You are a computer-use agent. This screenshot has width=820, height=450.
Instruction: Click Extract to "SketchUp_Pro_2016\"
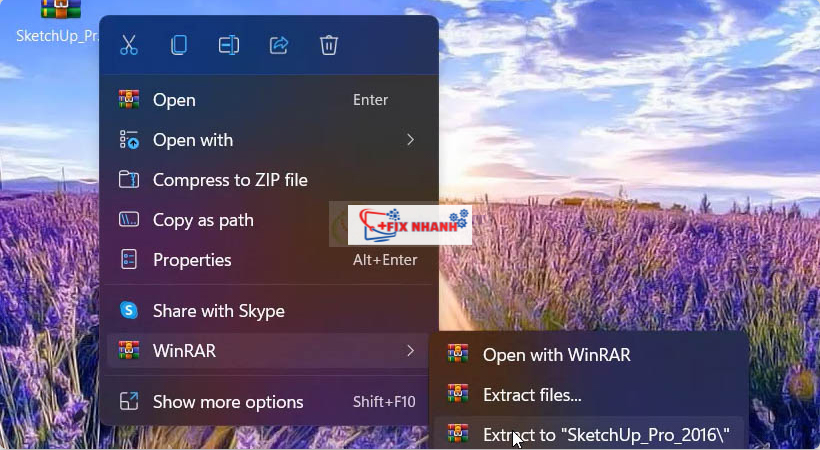pos(589,434)
